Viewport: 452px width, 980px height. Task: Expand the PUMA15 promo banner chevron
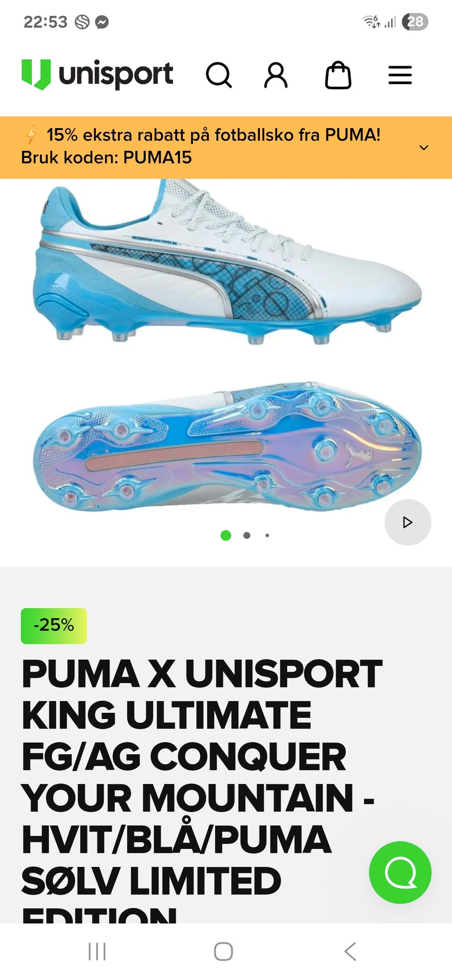pos(424,147)
